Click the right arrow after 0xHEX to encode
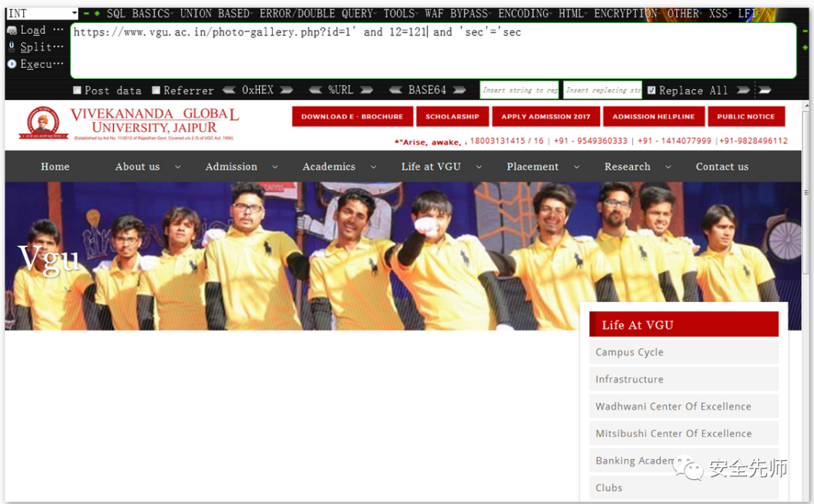 pos(286,90)
